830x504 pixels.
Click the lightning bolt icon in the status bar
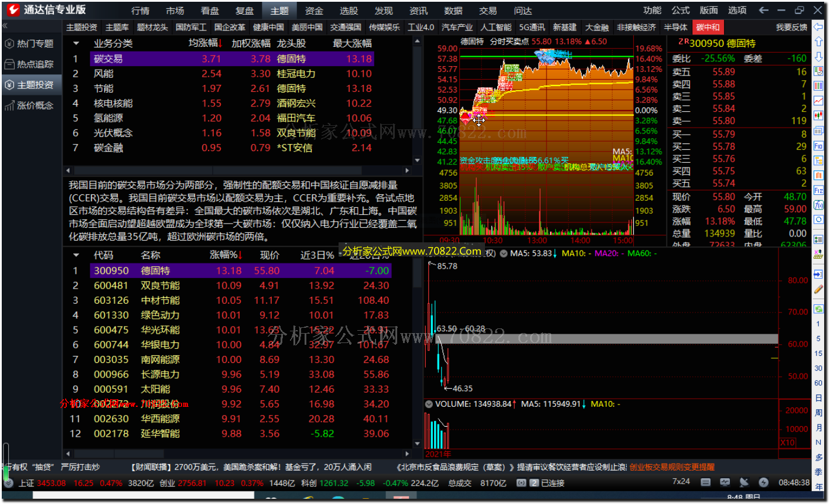pos(763,482)
